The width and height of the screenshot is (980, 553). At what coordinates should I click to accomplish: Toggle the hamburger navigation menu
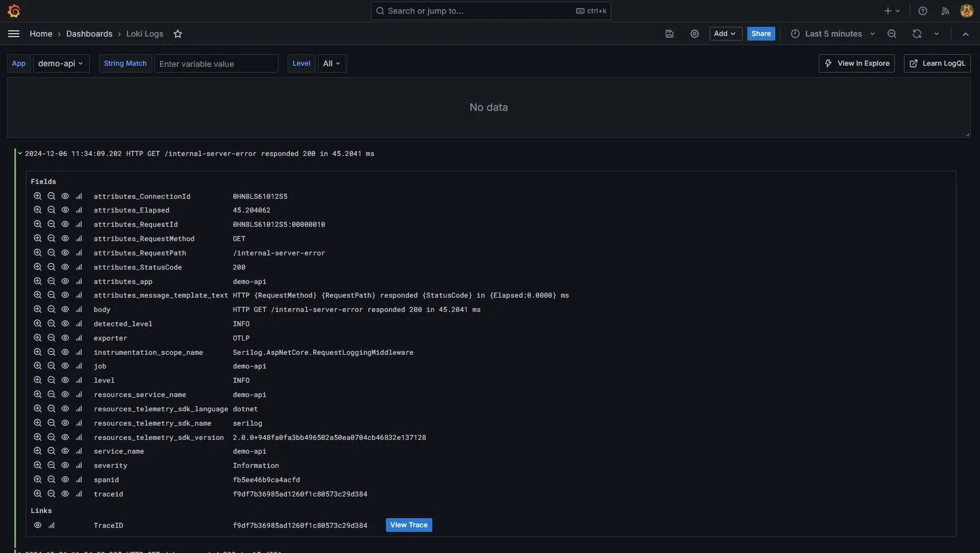click(14, 34)
